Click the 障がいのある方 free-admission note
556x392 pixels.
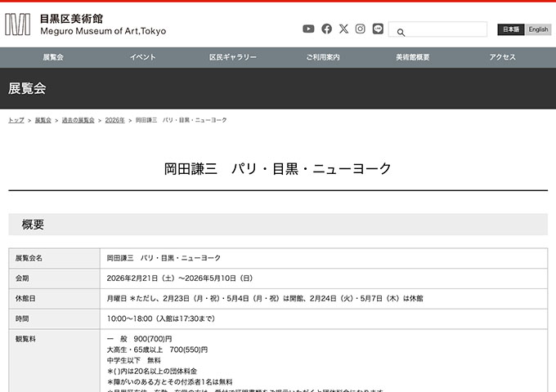point(169,382)
